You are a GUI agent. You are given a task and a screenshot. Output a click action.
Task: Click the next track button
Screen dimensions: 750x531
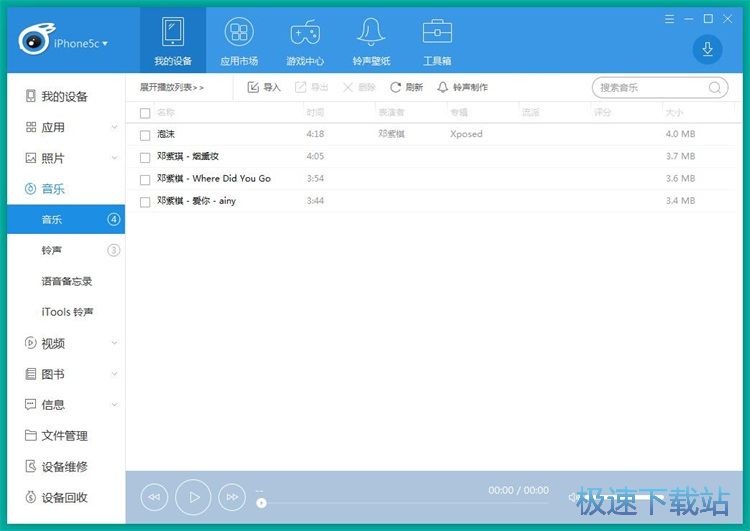pos(232,497)
